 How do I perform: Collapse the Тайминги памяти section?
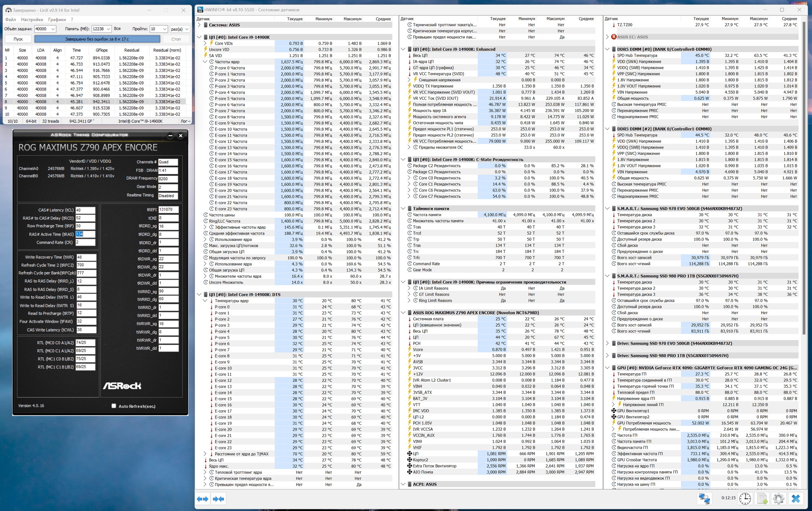403,209
